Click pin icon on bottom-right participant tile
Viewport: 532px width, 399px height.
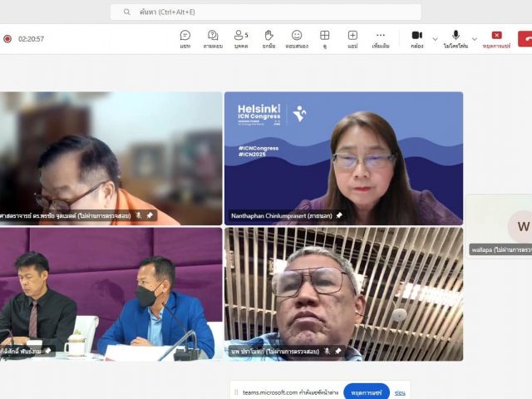click(x=338, y=351)
